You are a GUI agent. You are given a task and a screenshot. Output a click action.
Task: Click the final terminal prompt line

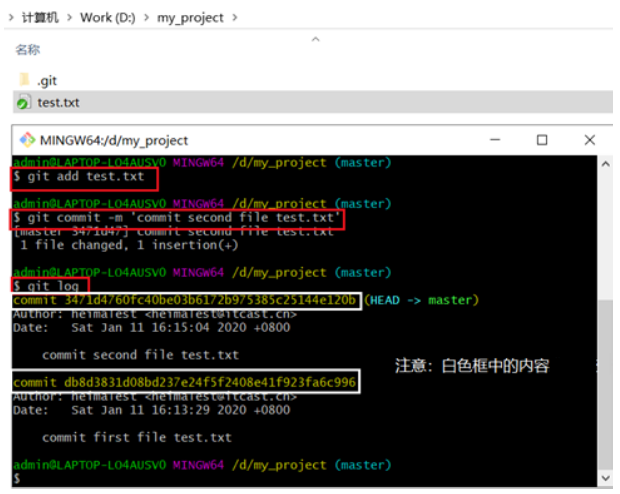(x=304, y=478)
